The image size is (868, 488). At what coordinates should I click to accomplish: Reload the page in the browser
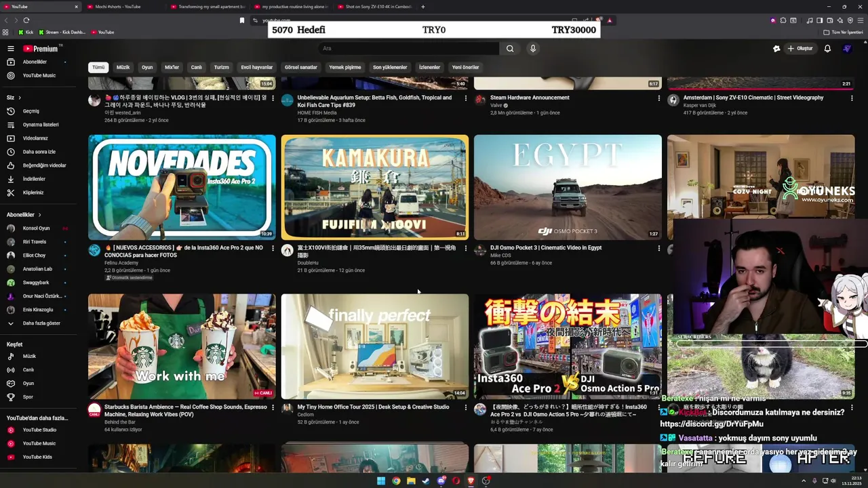(26, 20)
